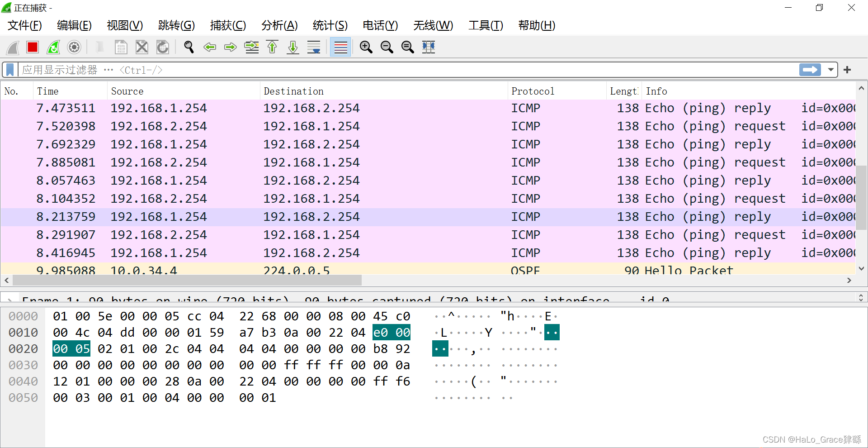The height and width of the screenshot is (448, 868).
Task: Open the 分析(A) menu
Action: pos(279,25)
